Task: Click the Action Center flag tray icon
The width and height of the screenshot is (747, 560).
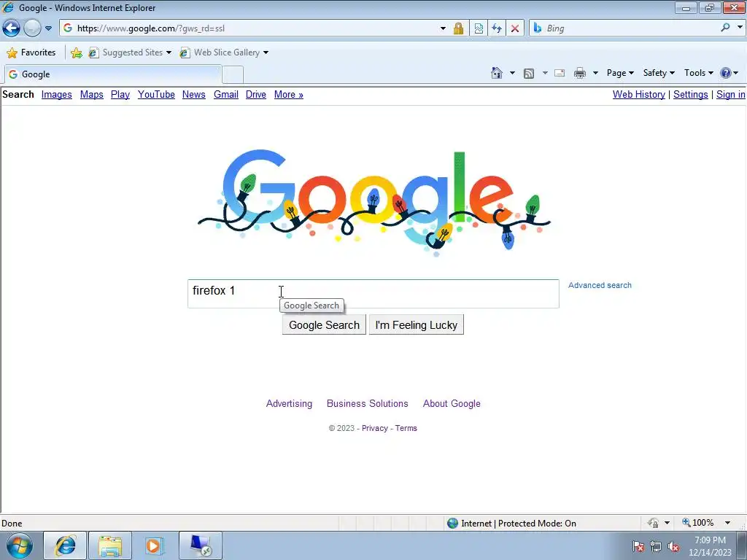Action: (x=638, y=546)
